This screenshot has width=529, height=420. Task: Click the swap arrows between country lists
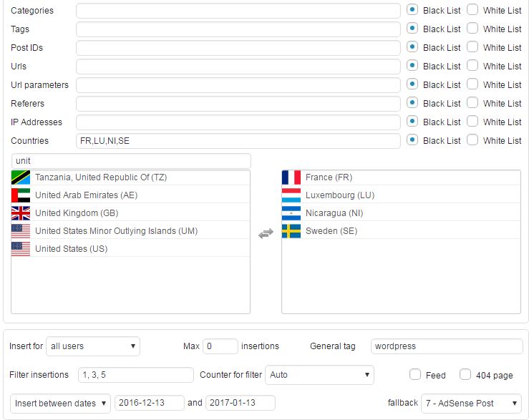[266, 233]
